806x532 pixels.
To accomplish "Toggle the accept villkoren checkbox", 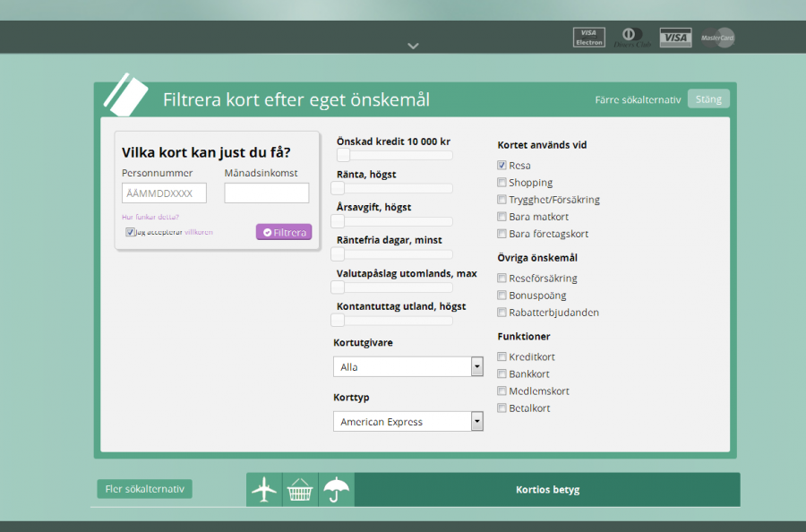I will (131, 232).
